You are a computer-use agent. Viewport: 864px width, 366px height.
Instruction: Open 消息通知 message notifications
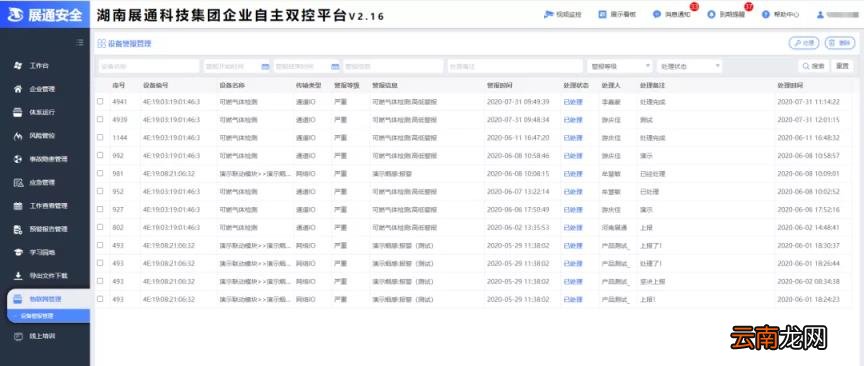672,15
